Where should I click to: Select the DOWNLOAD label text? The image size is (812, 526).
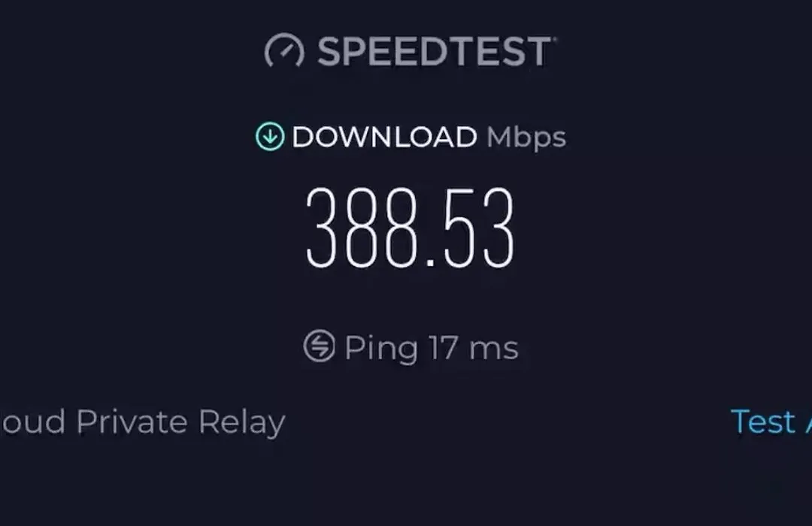pyautogui.click(x=384, y=138)
